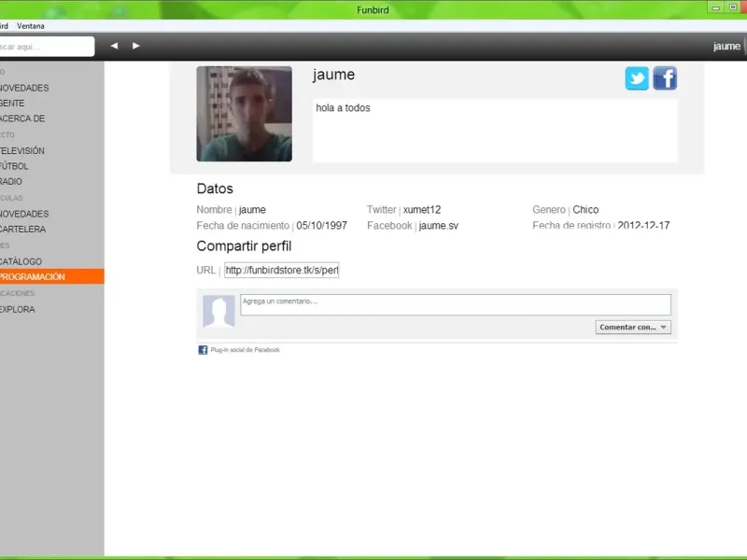This screenshot has height=560, width=747.
Task: Click the Facebook name jaume.sv
Action: (438, 226)
